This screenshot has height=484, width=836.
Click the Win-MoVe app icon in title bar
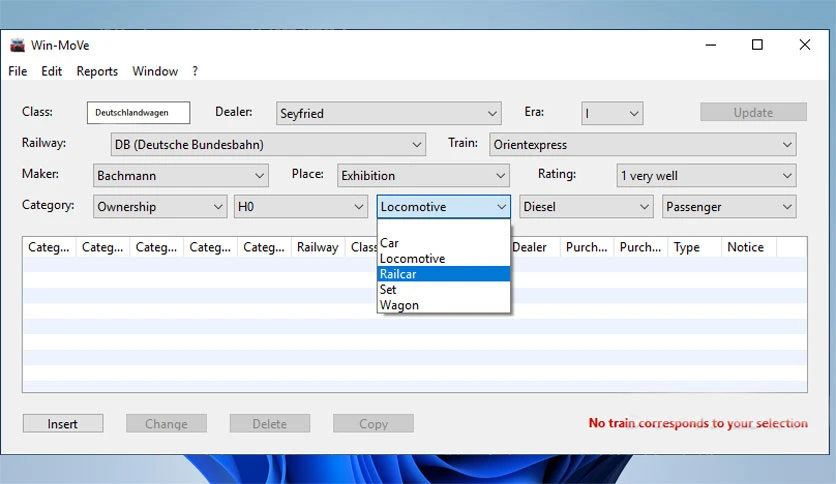tap(18, 45)
